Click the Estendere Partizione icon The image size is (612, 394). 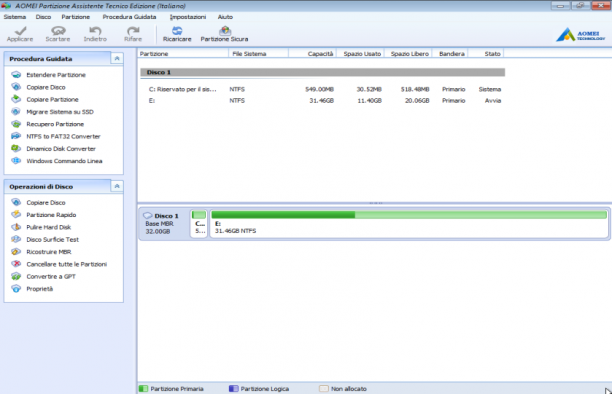[16, 75]
